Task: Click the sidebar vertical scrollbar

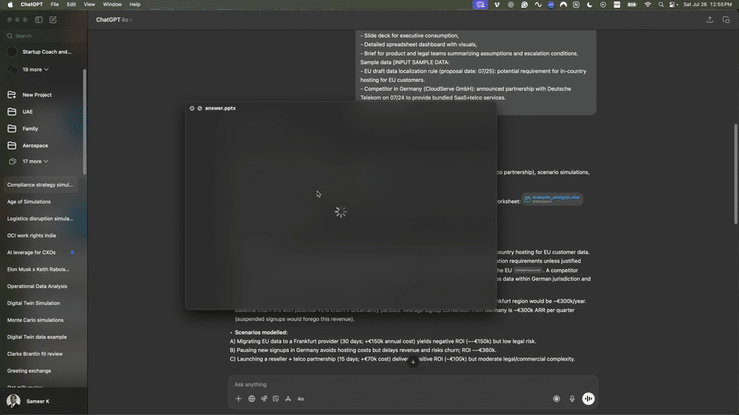Action: click(84, 122)
